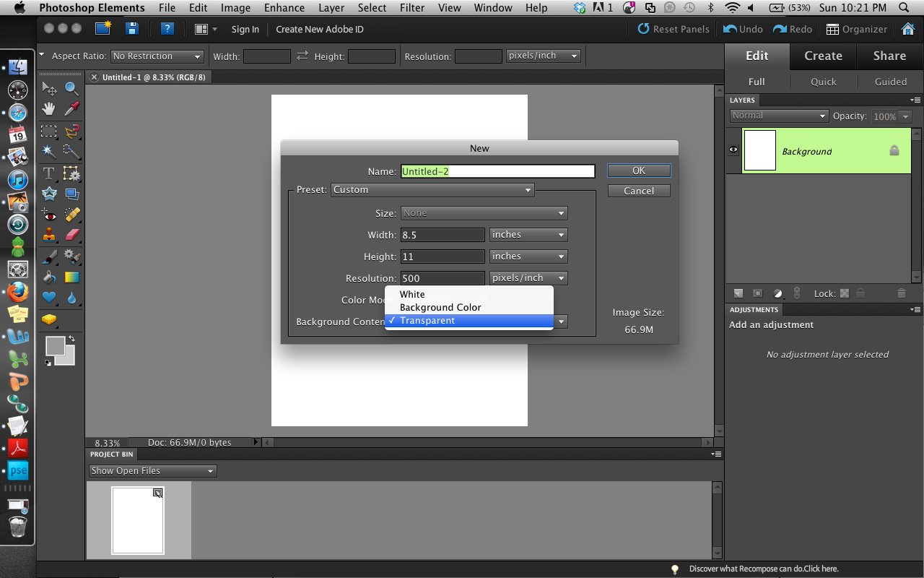Select the Brush tool

(49, 256)
